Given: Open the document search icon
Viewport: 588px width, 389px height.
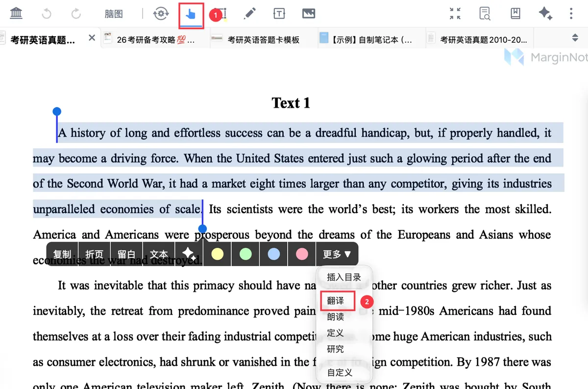Looking at the screenshot, I should [485, 14].
